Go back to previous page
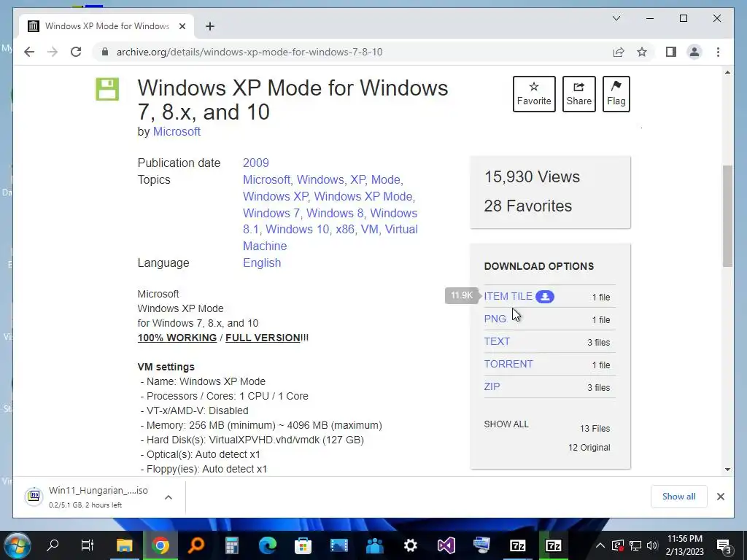 coord(29,52)
